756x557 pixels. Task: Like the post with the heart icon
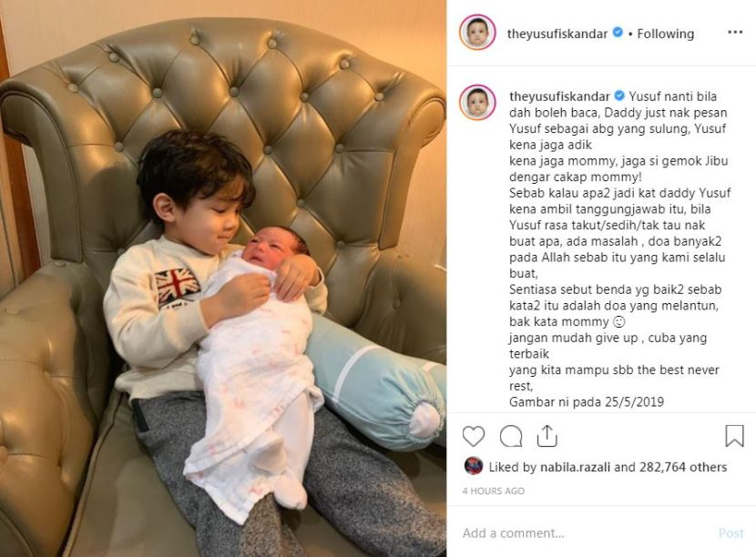point(474,436)
